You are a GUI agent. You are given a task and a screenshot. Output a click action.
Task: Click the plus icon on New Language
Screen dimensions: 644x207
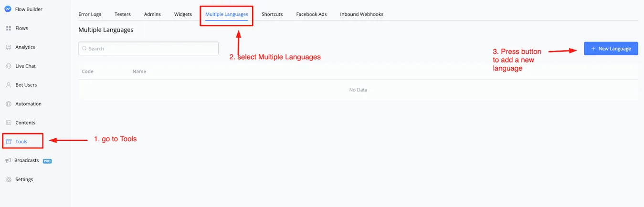[x=593, y=49]
